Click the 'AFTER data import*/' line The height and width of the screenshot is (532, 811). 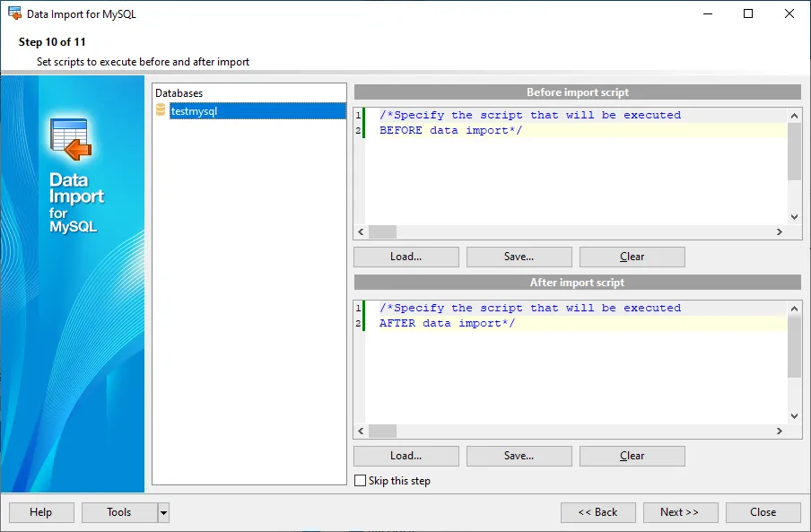coord(448,323)
